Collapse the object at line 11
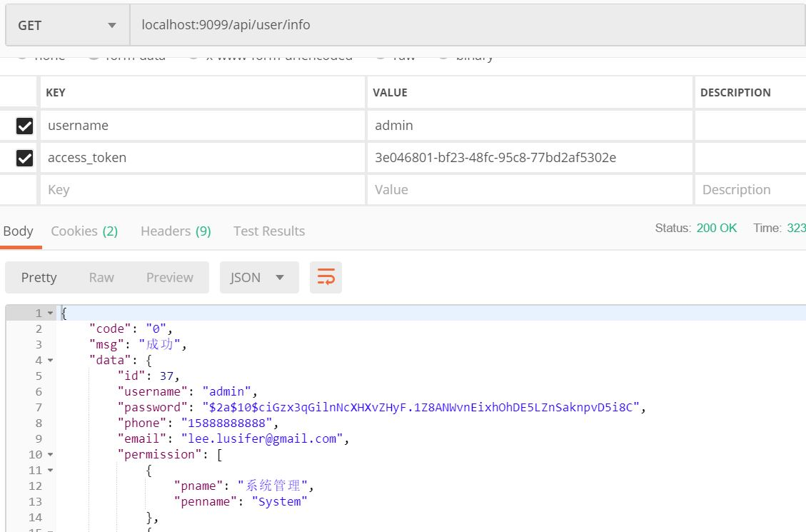806x532 pixels. click(51, 471)
